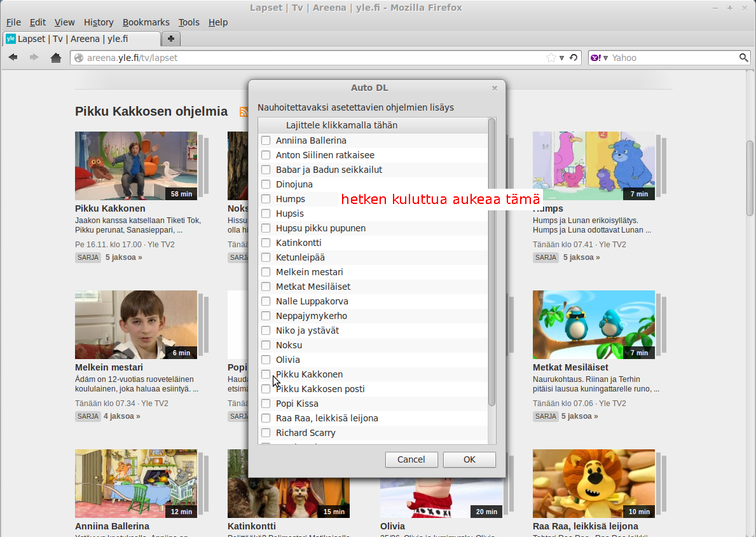
Task: Click the RSS feed icon beside heading
Action: coord(244,112)
